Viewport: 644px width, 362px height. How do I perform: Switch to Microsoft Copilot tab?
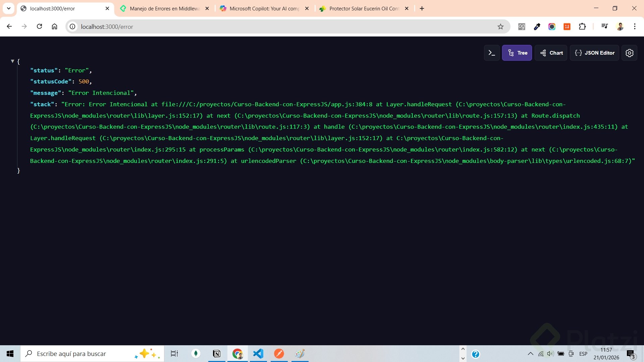(x=264, y=9)
